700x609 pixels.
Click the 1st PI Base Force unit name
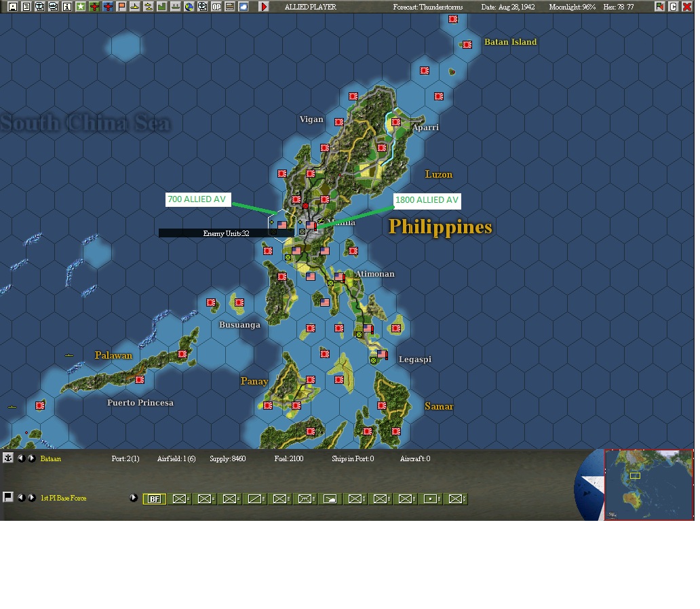(x=63, y=498)
